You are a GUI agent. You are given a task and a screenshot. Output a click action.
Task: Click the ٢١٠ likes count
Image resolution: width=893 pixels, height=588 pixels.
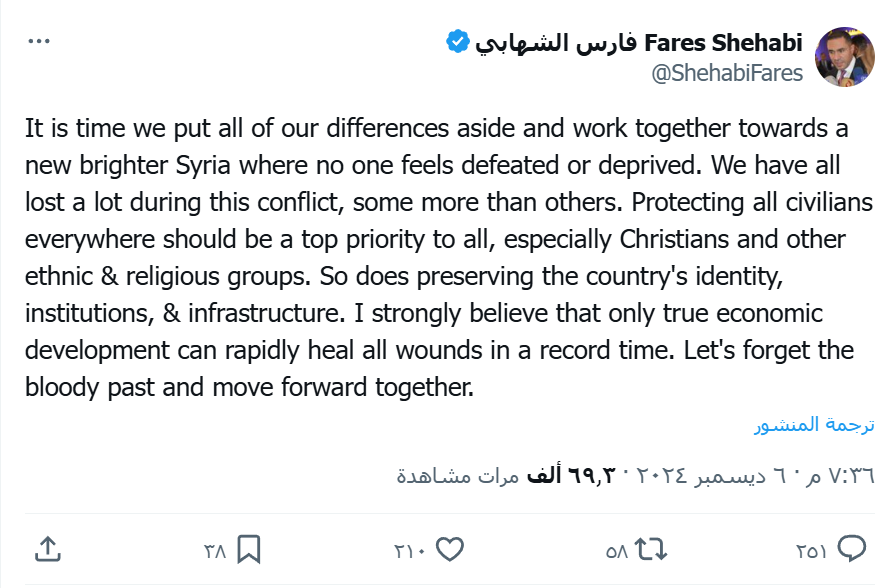(410, 550)
